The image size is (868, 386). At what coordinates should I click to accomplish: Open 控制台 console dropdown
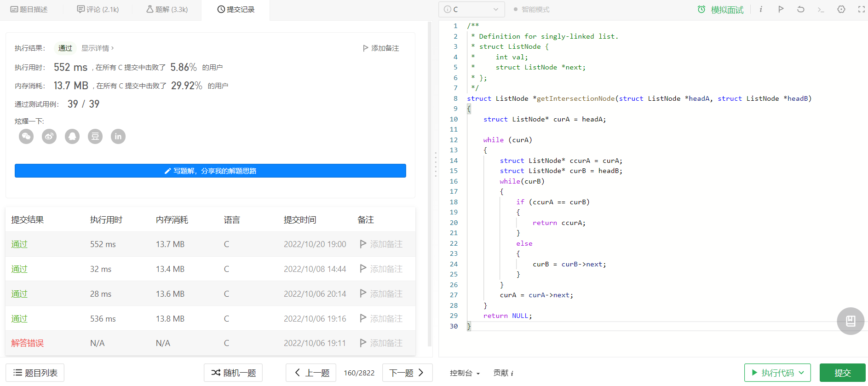click(x=465, y=373)
